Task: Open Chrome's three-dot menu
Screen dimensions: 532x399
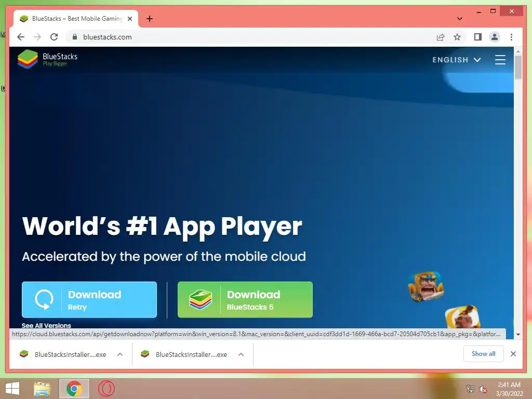Action: (511, 37)
